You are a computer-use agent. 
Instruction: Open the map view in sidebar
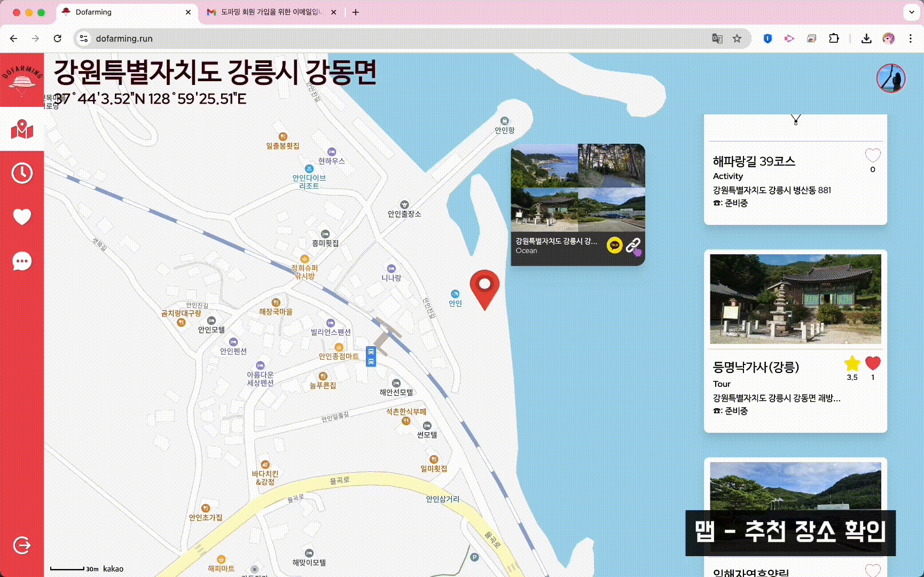[x=22, y=129]
